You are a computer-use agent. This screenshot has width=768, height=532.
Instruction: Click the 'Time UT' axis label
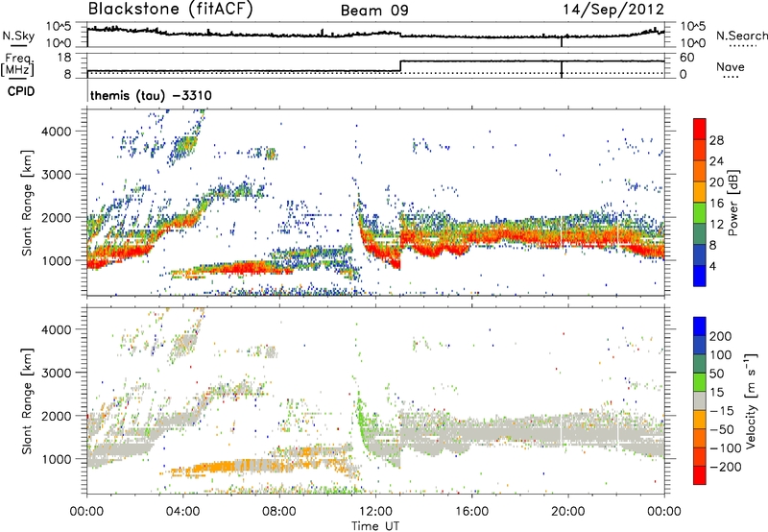point(375,526)
